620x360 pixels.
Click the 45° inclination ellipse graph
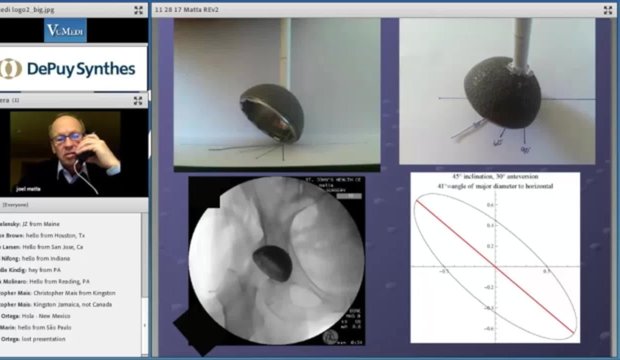click(x=495, y=258)
